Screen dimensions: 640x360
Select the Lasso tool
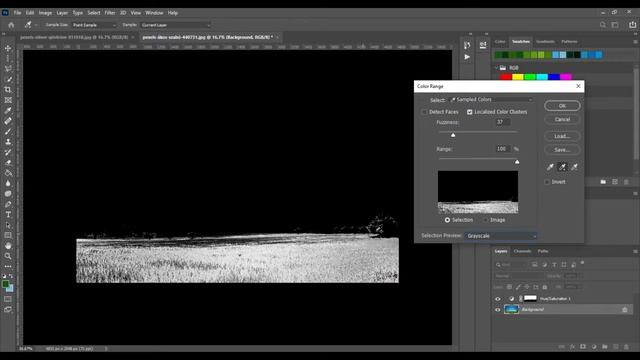coord(8,69)
